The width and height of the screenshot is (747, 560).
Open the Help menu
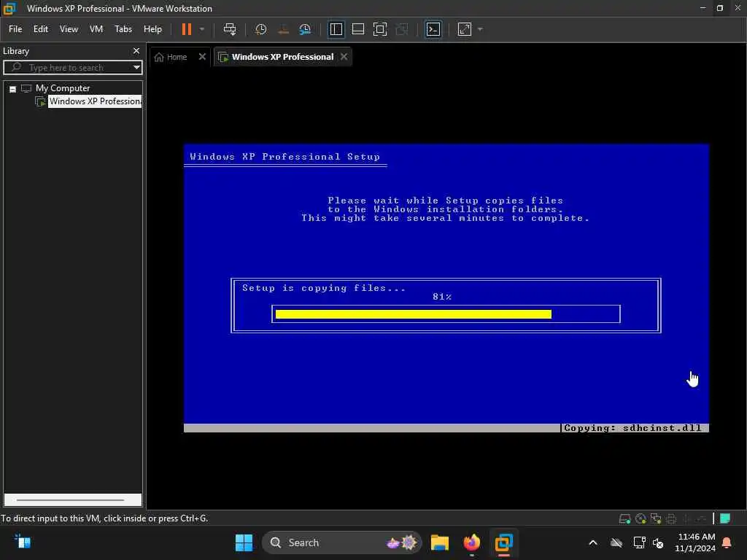(x=152, y=29)
